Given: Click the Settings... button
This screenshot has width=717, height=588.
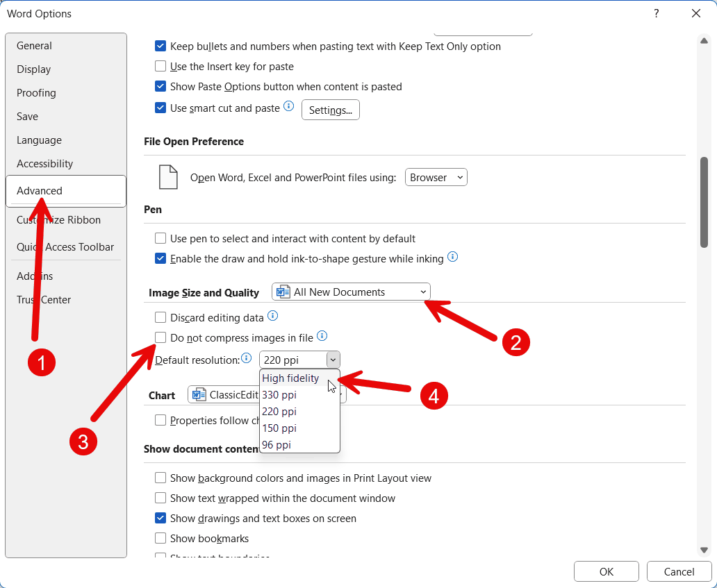Looking at the screenshot, I should 331,110.
